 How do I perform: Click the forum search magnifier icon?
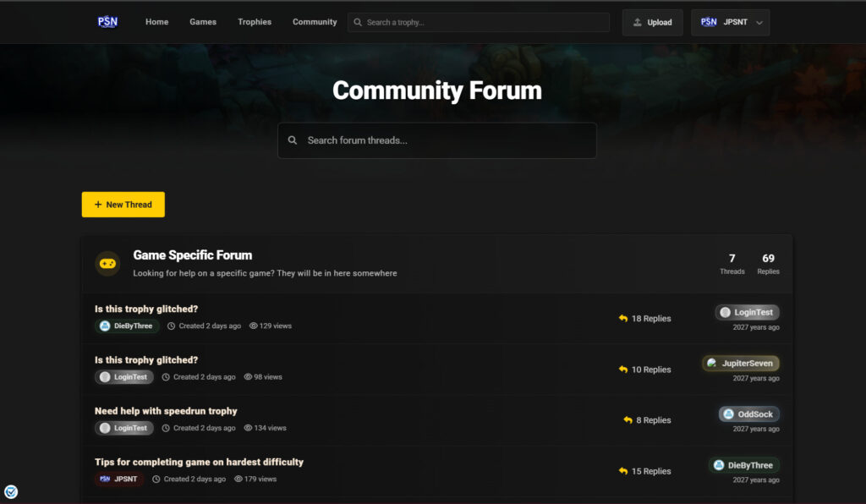(292, 140)
